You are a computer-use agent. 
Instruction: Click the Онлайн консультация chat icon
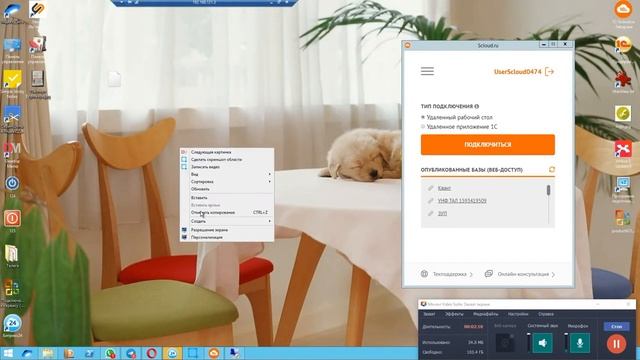[x=489, y=274]
